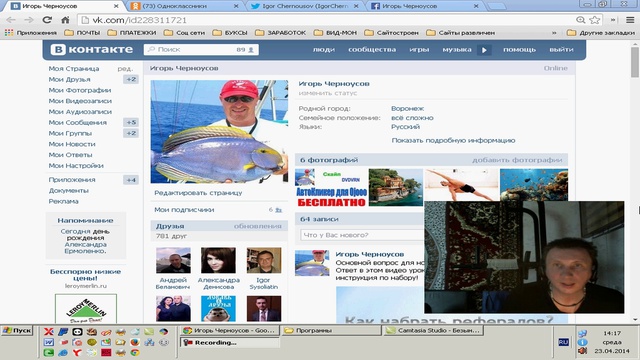Open Chrome icon in quick launch bar

[x=135, y=352]
